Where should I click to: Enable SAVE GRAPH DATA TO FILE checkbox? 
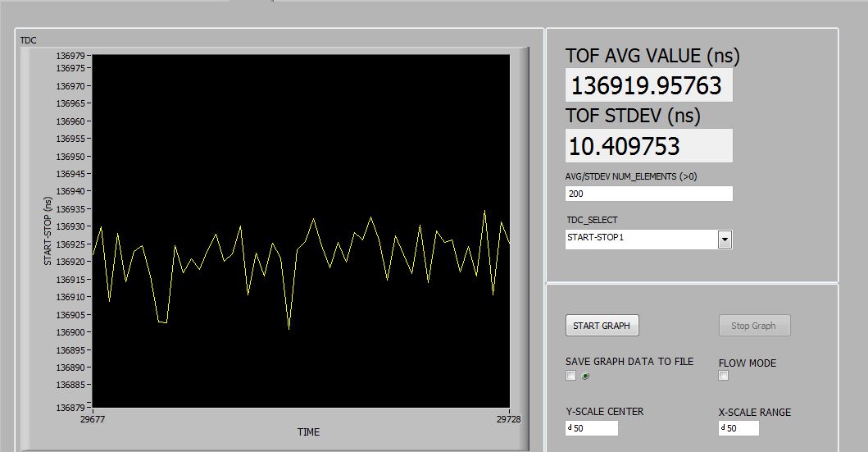tap(570, 376)
